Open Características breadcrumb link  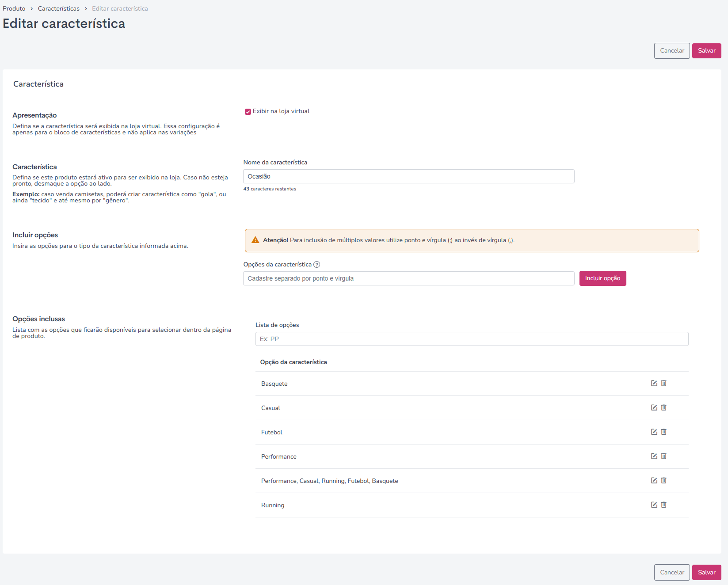59,8
